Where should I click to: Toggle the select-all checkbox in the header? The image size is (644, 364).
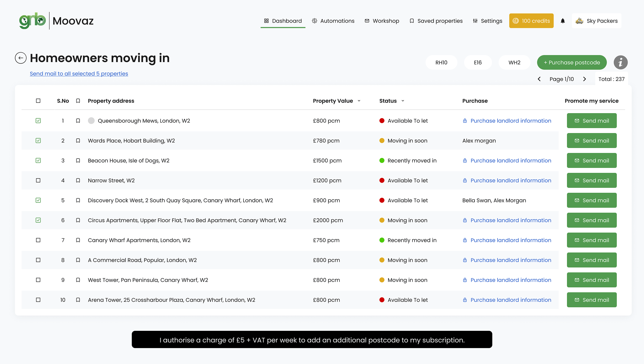pos(38,101)
